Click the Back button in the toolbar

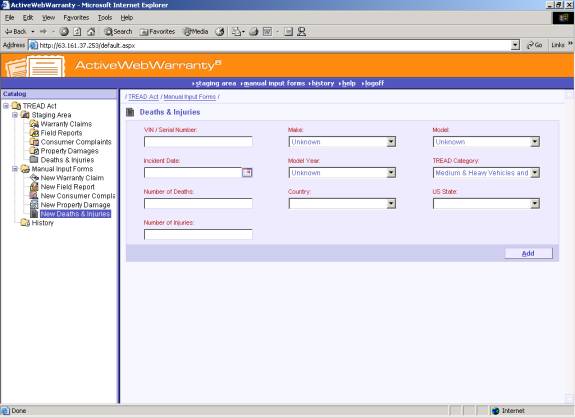[x=15, y=32]
